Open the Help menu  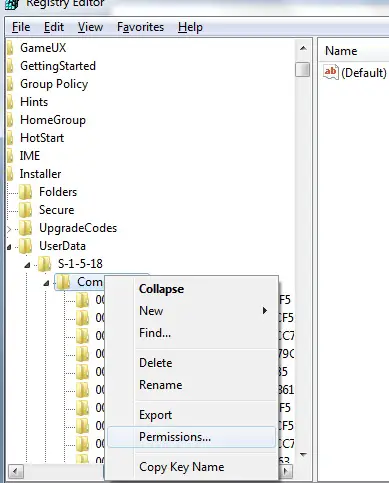pos(190,27)
